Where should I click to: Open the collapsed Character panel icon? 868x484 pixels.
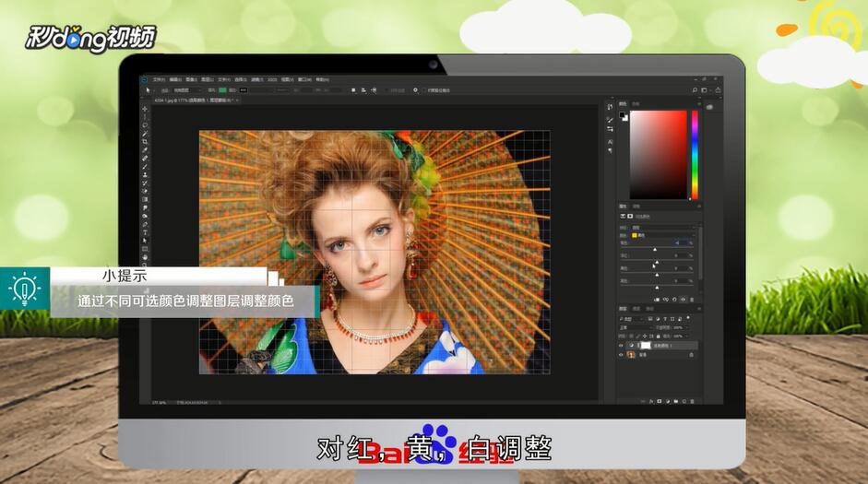click(610, 142)
